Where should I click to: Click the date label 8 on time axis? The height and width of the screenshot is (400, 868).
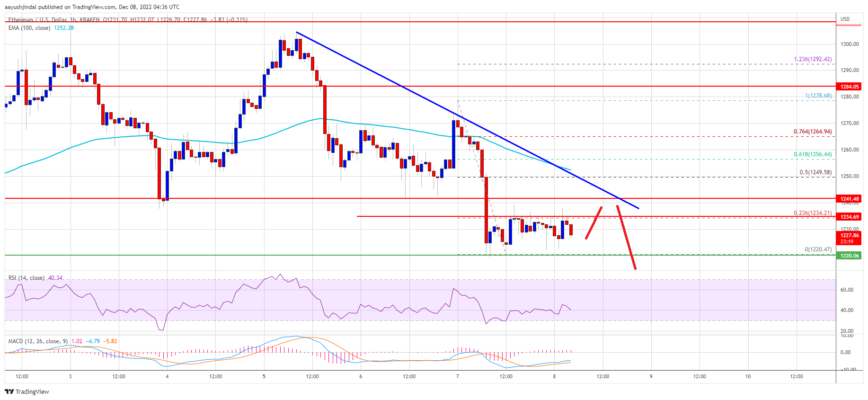[554, 377]
